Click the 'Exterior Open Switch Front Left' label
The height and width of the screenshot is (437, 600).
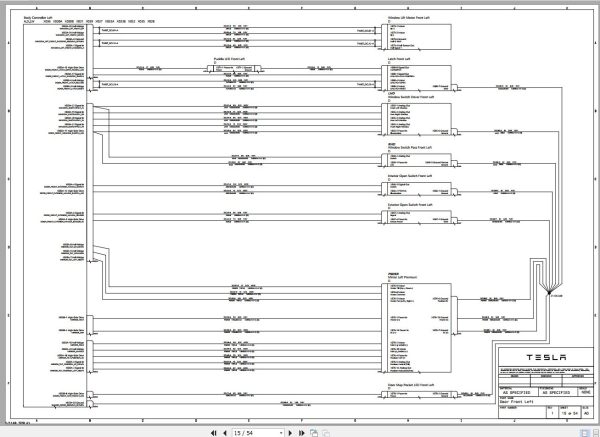pyautogui.click(x=410, y=205)
